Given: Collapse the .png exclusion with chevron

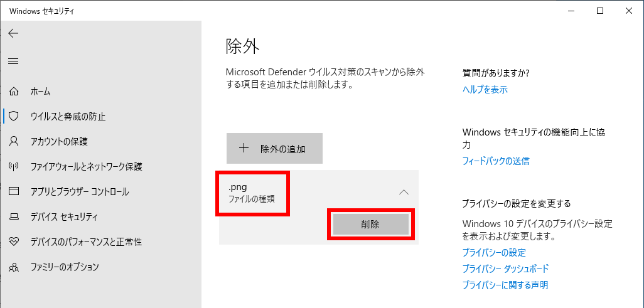Looking at the screenshot, I should [x=404, y=192].
